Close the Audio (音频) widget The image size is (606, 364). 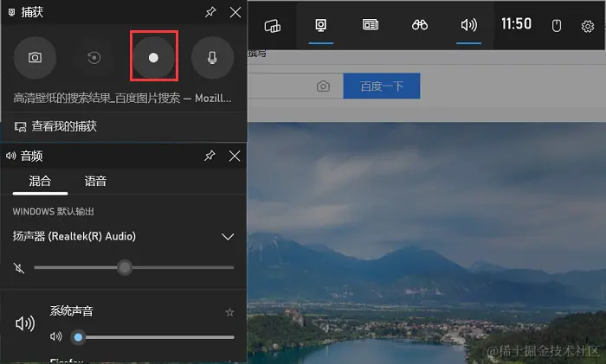click(235, 156)
